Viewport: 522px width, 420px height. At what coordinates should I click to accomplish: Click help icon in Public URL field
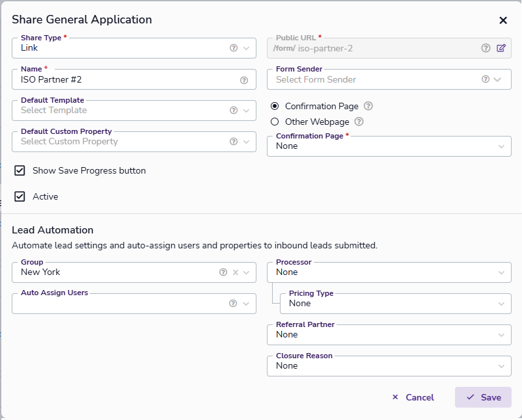click(x=486, y=48)
